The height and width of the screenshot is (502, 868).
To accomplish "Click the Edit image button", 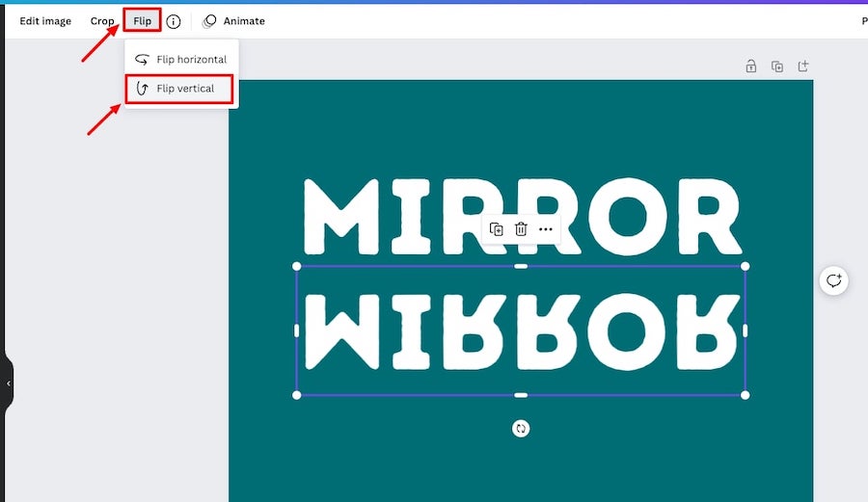I will [45, 21].
